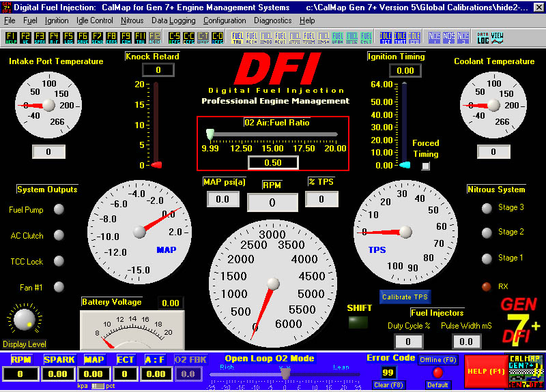Open the C-S ECFG configuration icon
The width and height of the screenshot is (546, 392).
(x=175, y=37)
